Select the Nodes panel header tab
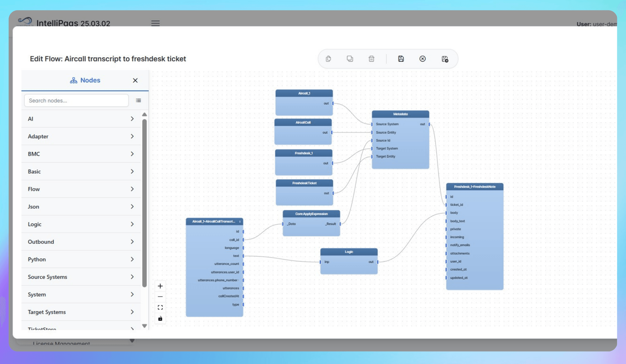The image size is (626, 364). tap(85, 80)
